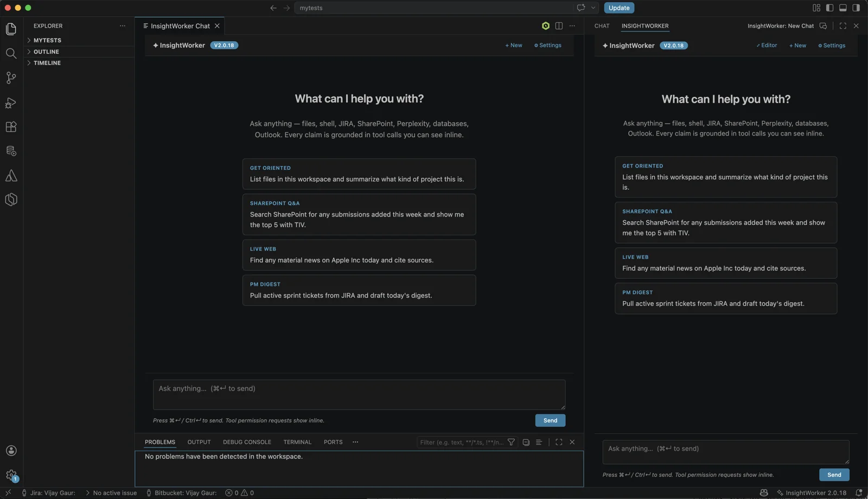Click the Update button in title bar

pos(619,8)
